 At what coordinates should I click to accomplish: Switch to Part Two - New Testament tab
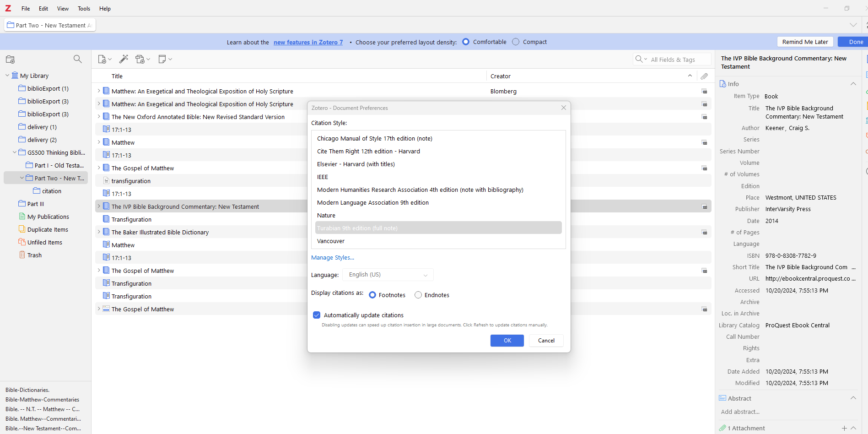pos(50,25)
